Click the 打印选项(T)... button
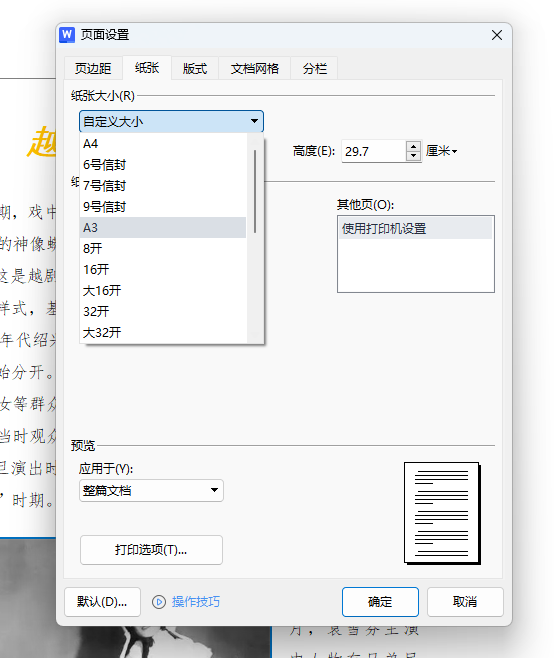Viewport: 554px width, 658px height. pyautogui.click(x=152, y=550)
